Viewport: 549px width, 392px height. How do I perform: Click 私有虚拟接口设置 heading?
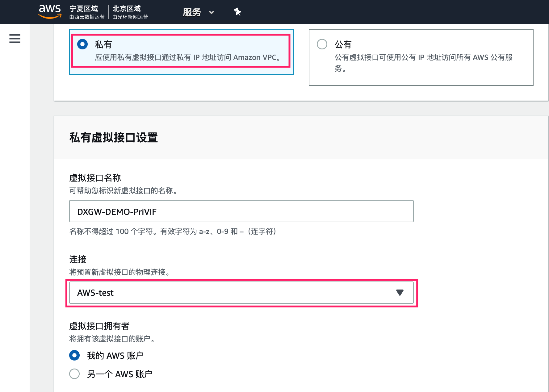click(x=114, y=138)
